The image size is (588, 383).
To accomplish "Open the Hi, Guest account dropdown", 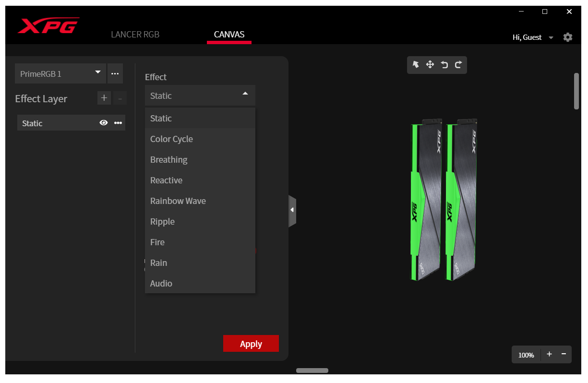I will (533, 37).
